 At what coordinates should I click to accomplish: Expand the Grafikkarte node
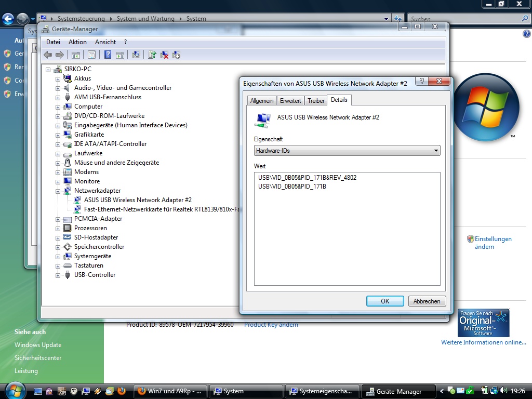point(58,135)
